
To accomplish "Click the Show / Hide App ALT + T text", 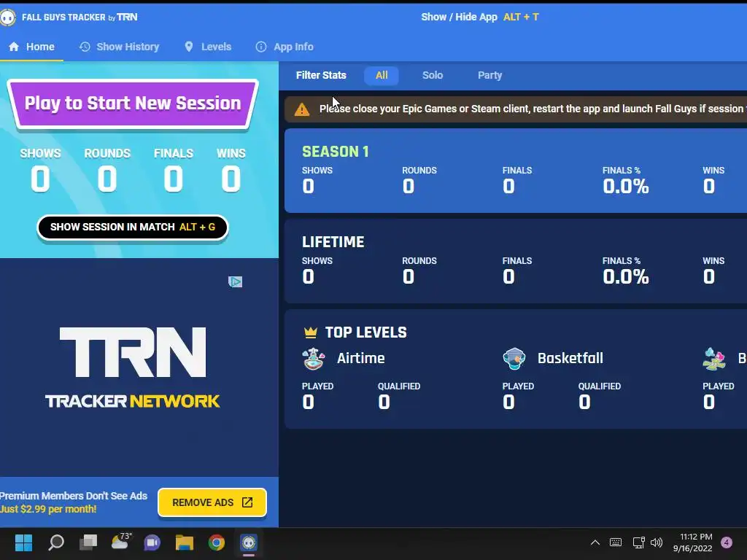I will pyautogui.click(x=480, y=17).
